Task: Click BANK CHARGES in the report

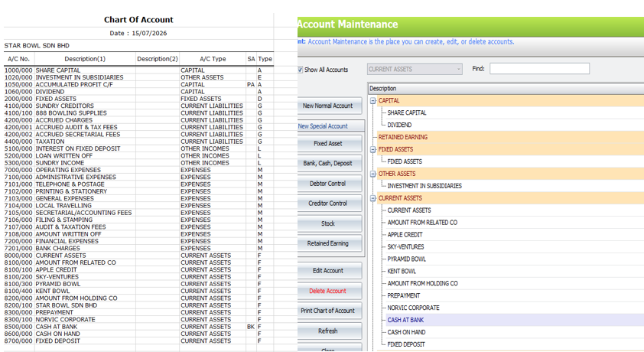Action: coord(57,249)
